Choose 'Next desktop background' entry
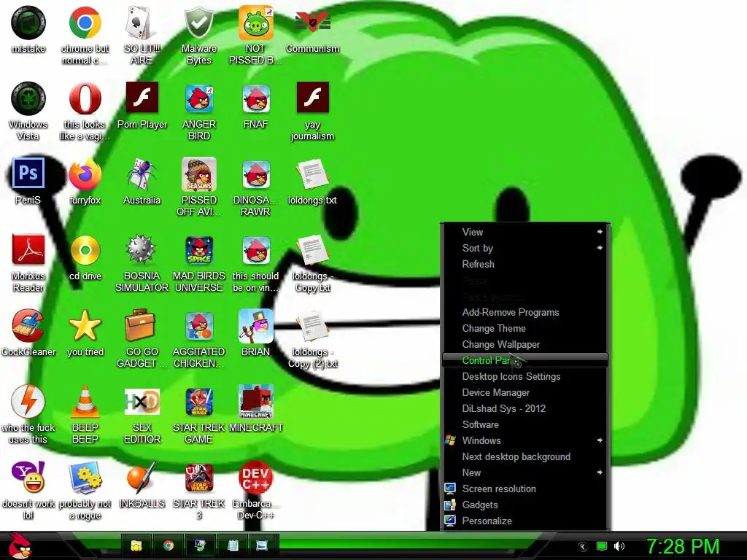The width and height of the screenshot is (747, 560). 525,456
